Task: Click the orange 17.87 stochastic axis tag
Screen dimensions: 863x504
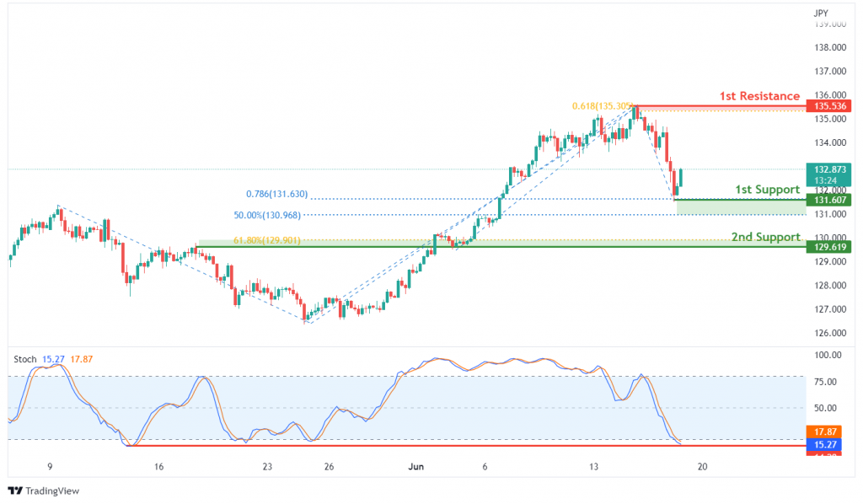Action: pos(824,432)
